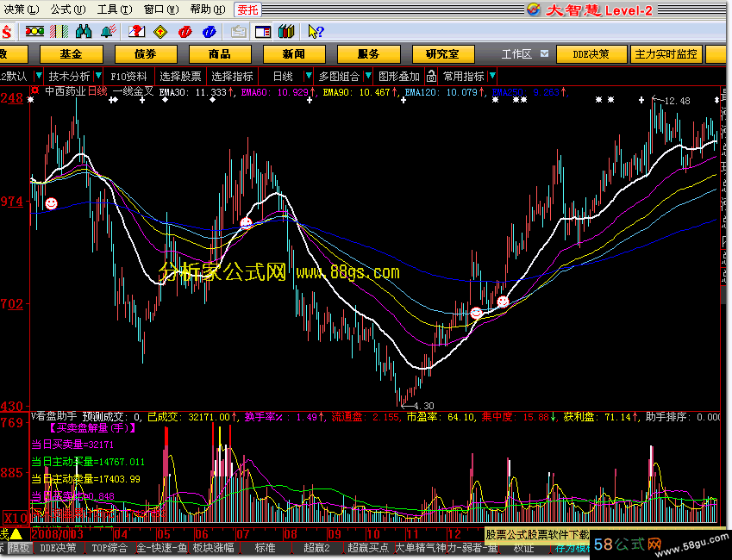Viewport: 732px width, 560px height.
Task: Open the traffic light signal toolbar icon
Action: coord(34,32)
